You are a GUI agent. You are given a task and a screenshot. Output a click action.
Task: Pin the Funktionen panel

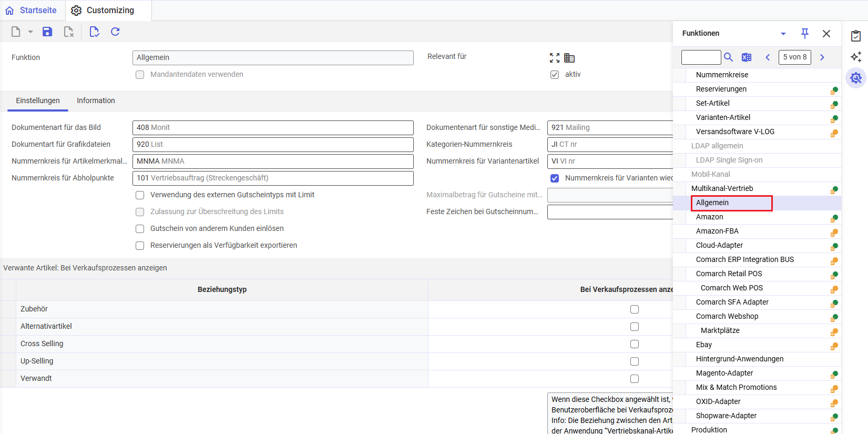point(804,33)
